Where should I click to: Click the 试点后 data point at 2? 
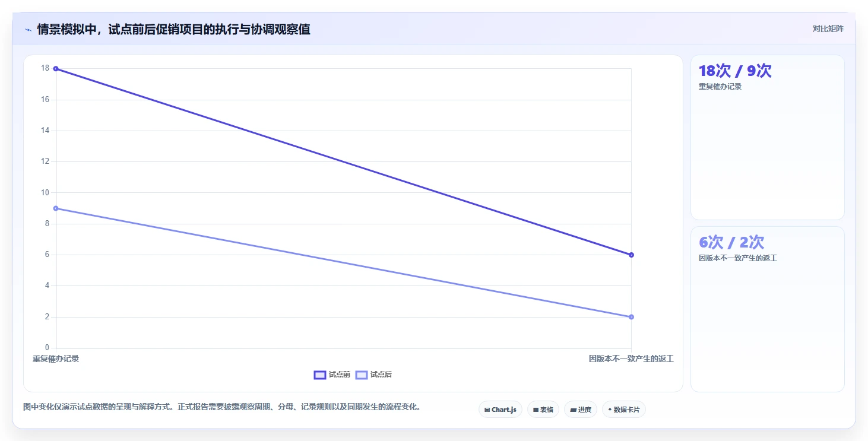coord(631,317)
